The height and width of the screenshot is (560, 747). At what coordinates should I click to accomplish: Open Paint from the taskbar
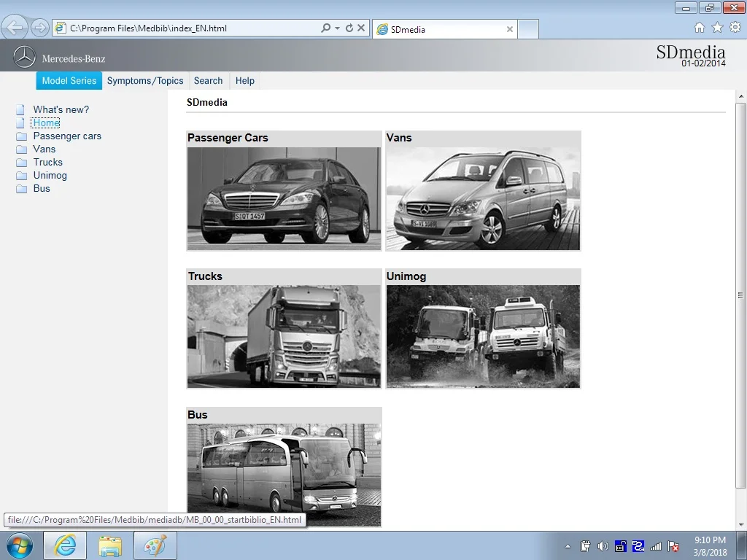point(155,545)
